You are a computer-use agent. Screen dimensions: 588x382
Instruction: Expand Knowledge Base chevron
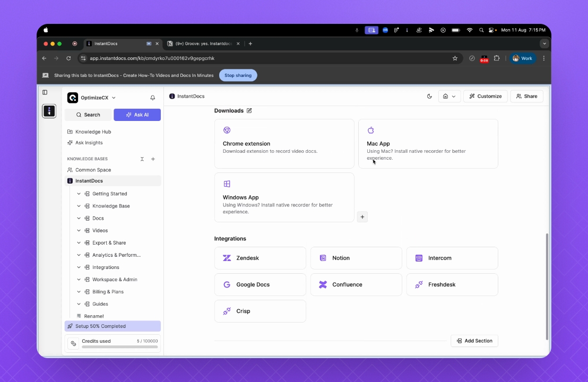point(79,206)
